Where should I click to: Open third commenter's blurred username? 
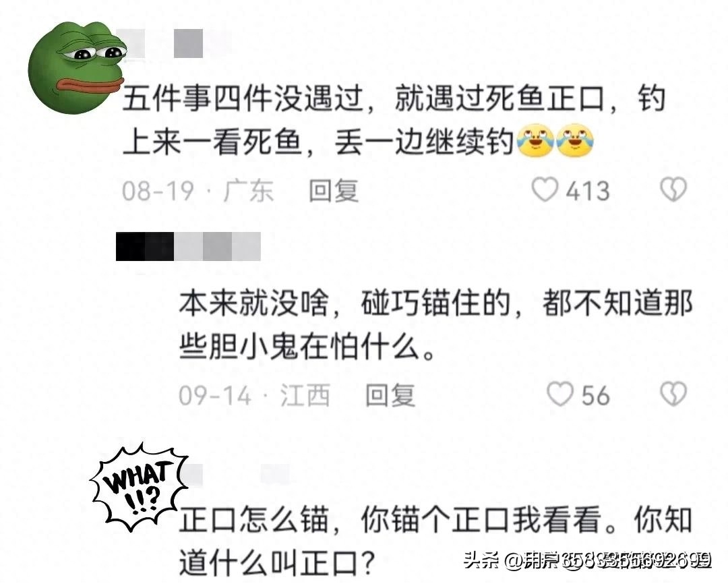pos(237,475)
